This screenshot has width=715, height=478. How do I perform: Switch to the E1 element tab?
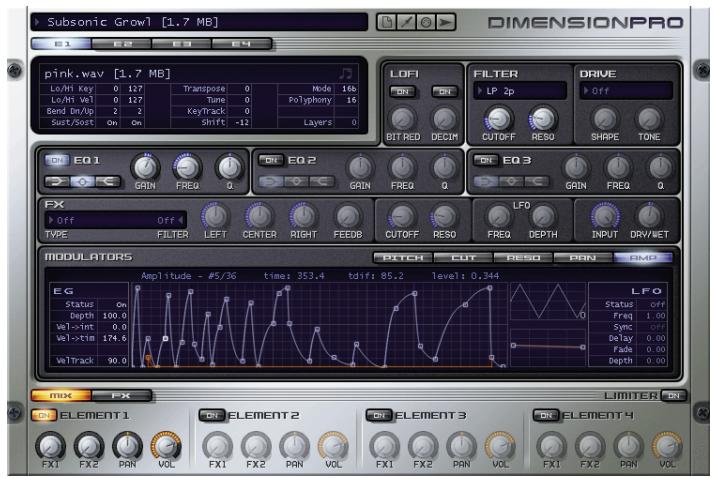pyautogui.click(x=62, y=44)
